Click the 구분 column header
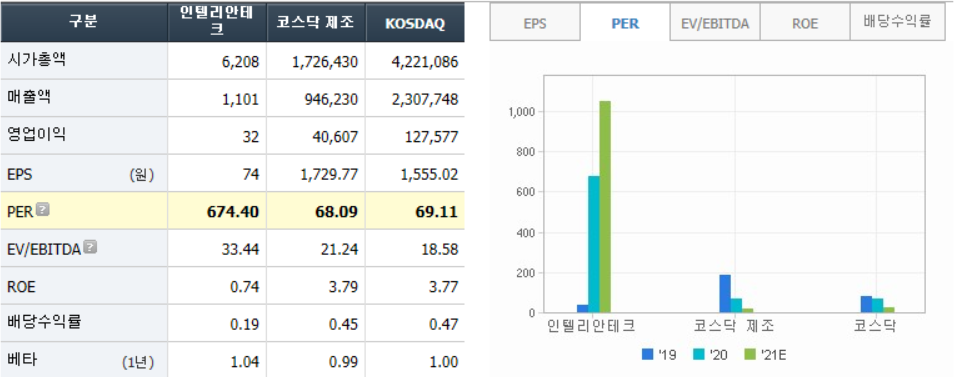 84,21
